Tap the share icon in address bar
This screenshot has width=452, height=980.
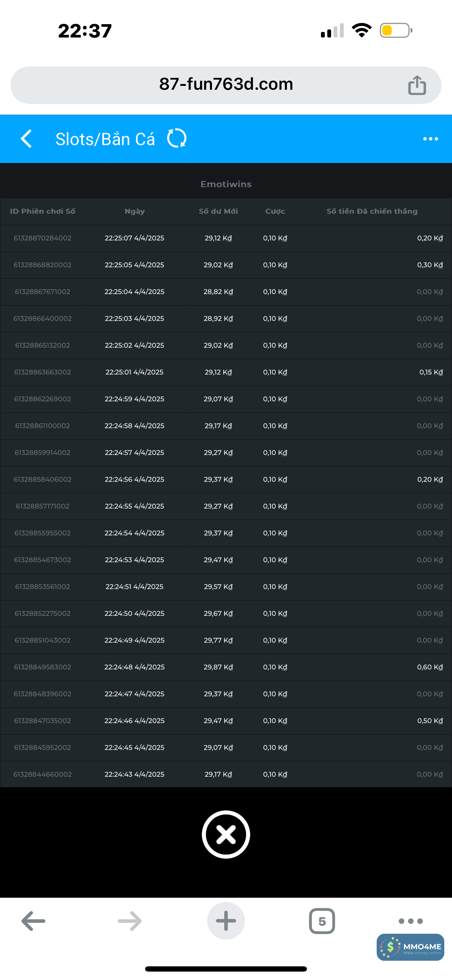pos(417,85)
